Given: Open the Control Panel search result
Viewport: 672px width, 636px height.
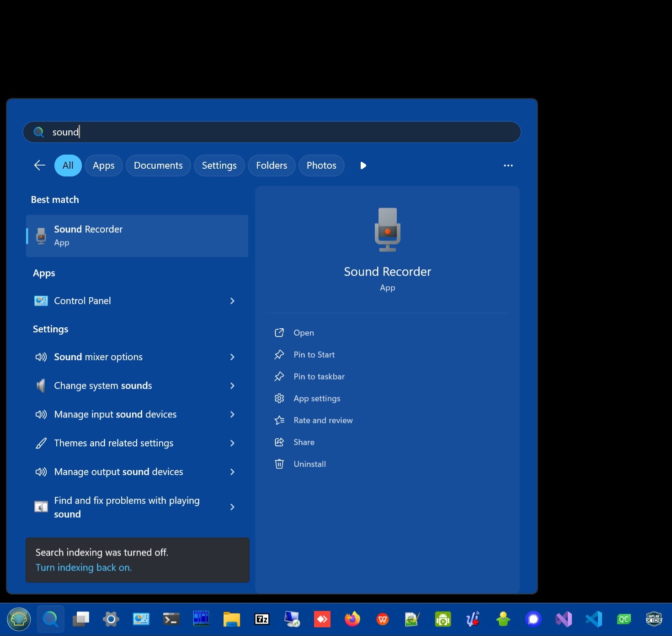Looking at the screenshot, I should [x=137, y=301].
